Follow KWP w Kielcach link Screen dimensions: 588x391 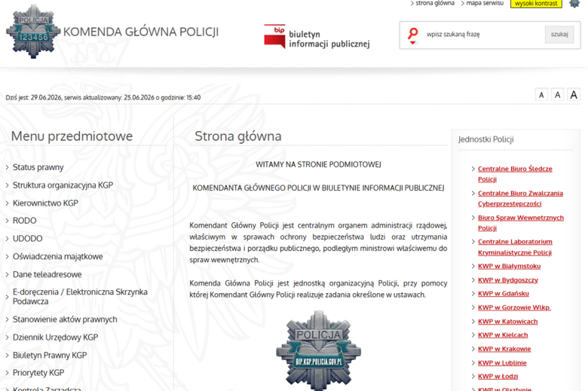[503, 334]
